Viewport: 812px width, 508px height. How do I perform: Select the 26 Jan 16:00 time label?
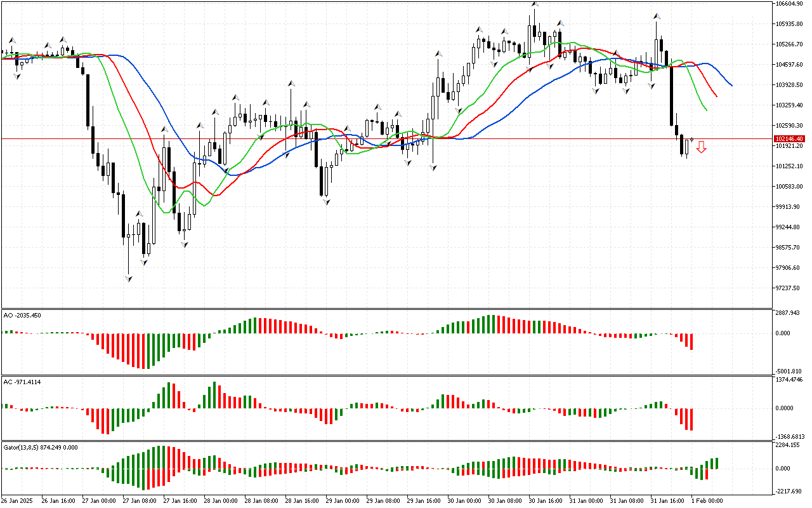pos(57,501)
